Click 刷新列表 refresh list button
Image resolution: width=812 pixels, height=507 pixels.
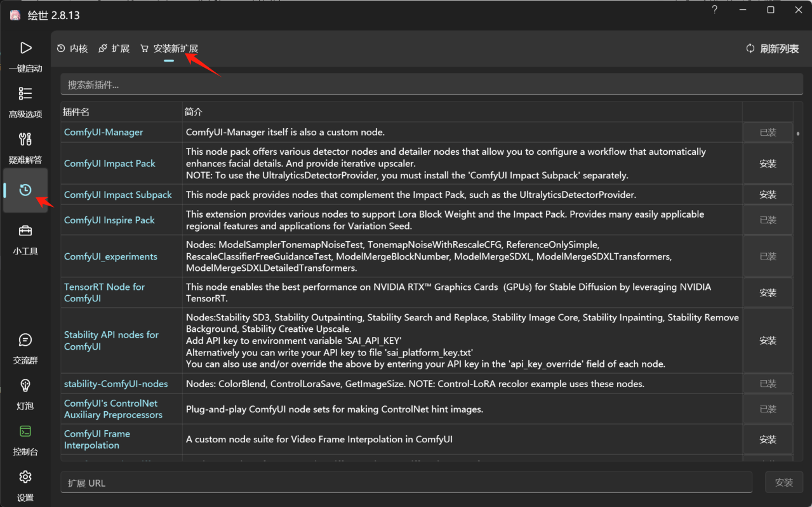[x=773, y=48]
